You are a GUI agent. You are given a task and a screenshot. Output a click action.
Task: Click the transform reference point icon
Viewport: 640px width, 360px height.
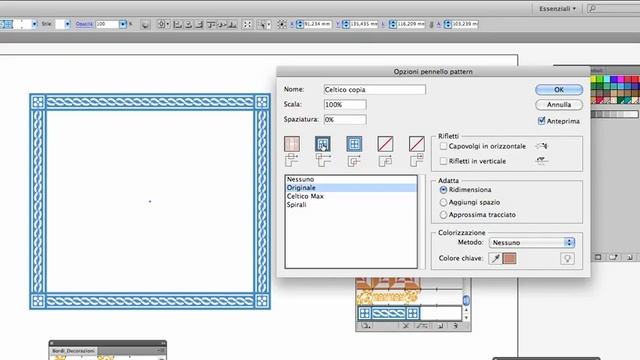pyautogui.click(x=247, y=24)
